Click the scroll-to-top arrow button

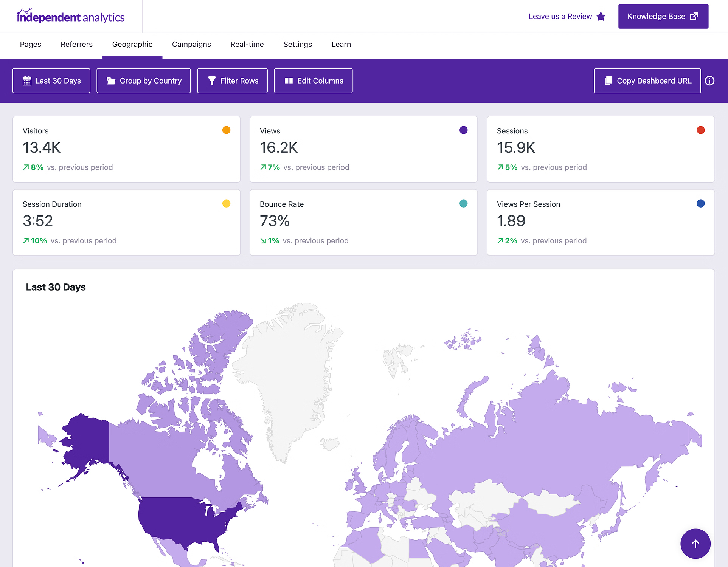point(695,544)
